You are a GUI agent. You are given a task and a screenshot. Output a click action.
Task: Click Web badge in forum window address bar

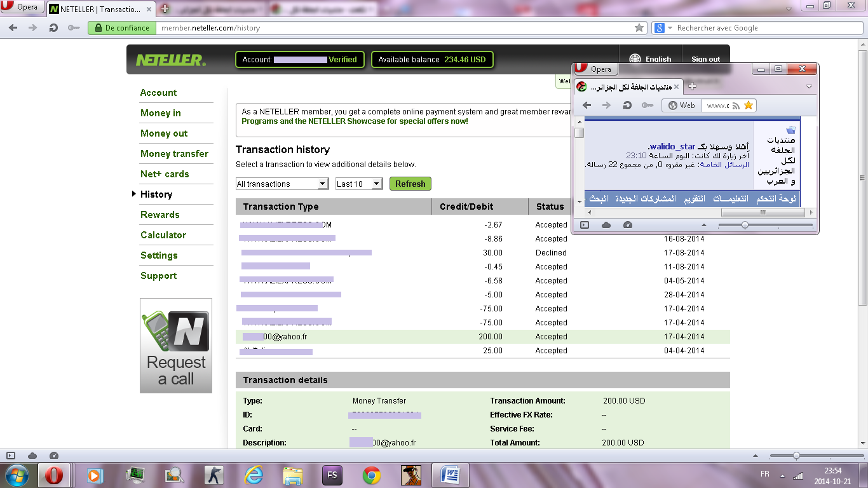tap(682, 105)
